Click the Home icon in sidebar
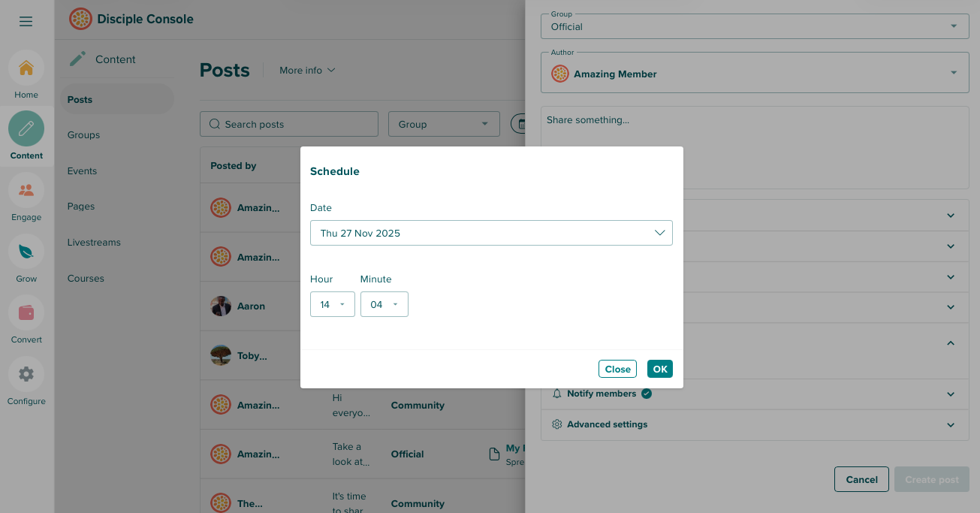The width and height of the screenshot is (980, 513). click(x=26, y=68)
